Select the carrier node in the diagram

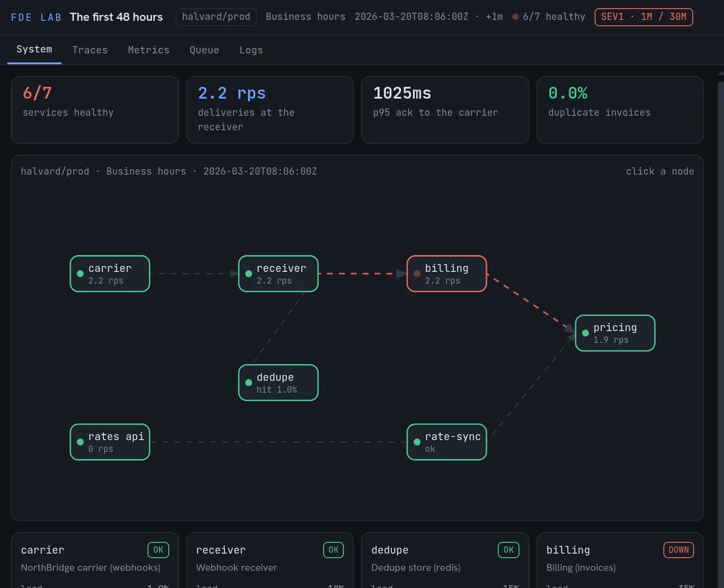tap(110, 274)
